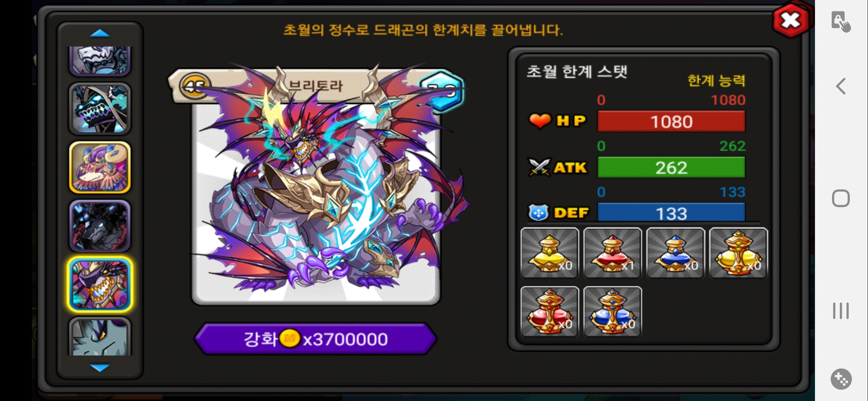Screen dimensions: 868x401
Task: Choose the black dragon thumbnail
Action: 100,226
